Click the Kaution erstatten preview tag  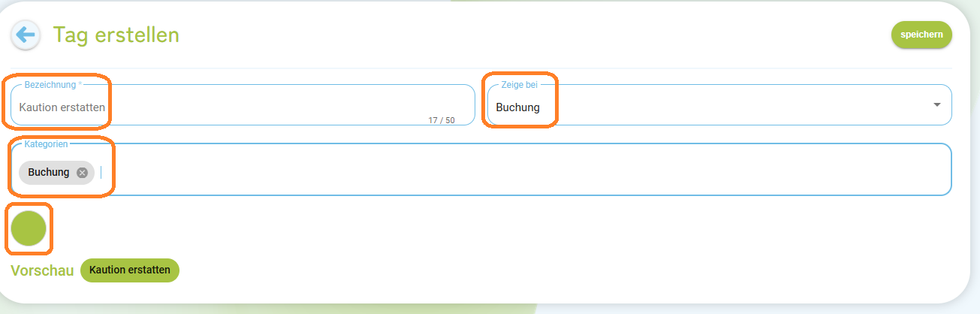click(x=130, y=270)
